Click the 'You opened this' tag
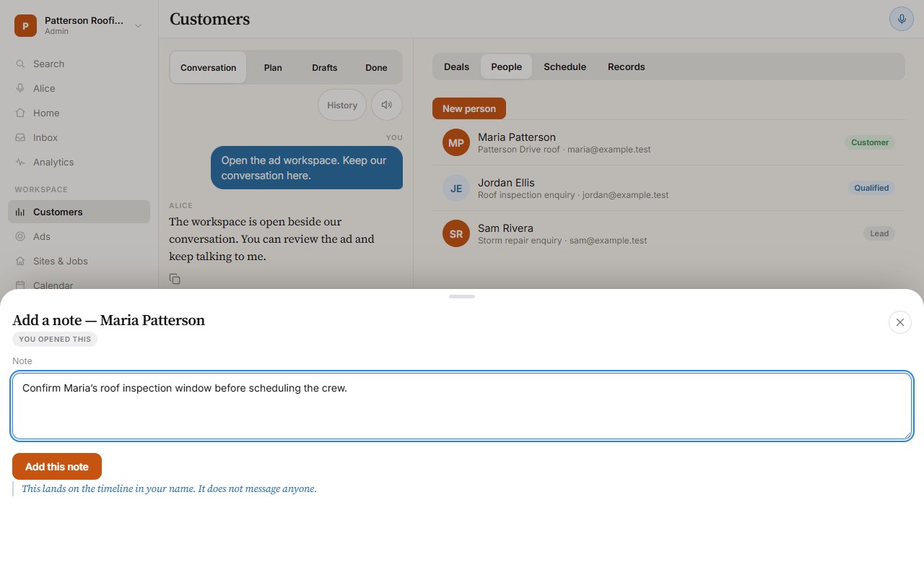Image resolution: width=924 pixels, height=578 pixels. click(x=55, y=339)
